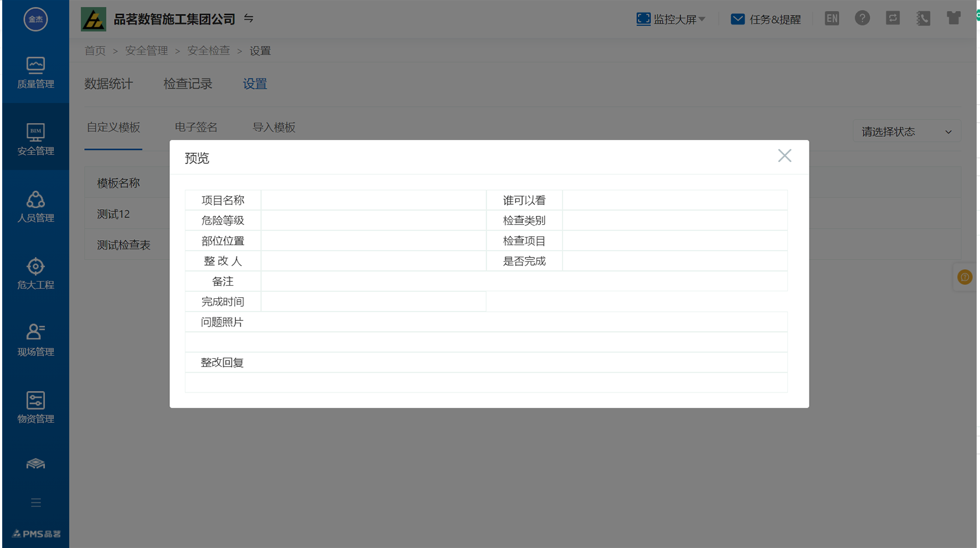Click the user avatar 金杰
This screenshot has width=980, height=548.
[35, 19]
